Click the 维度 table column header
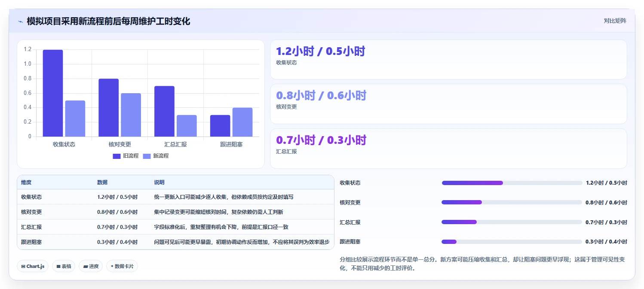Viewport: 644px width, 289px height. (x=26, y=183)
